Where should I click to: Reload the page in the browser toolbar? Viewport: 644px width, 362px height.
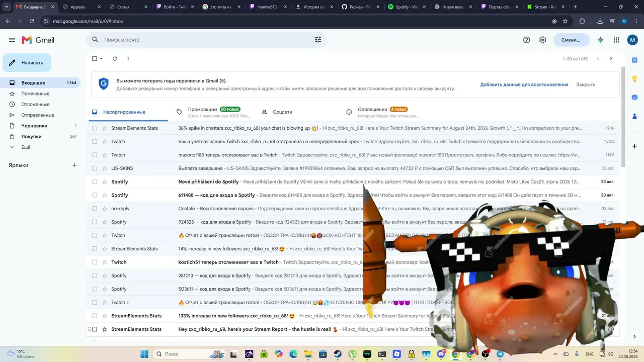pos(32,21)
